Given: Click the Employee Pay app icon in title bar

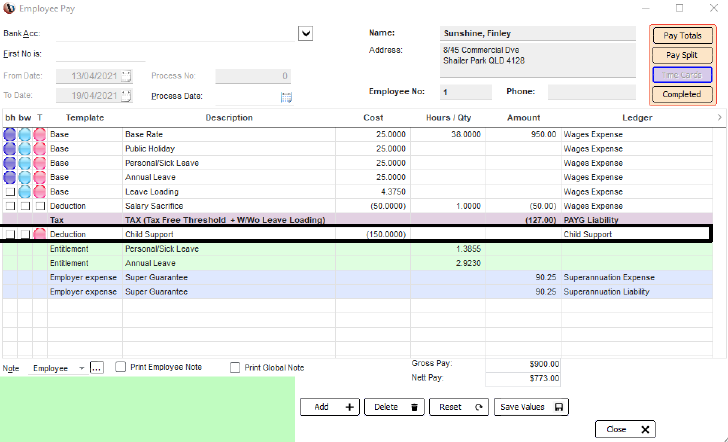Looking at the screenshot, I should (x=9, y=8).
